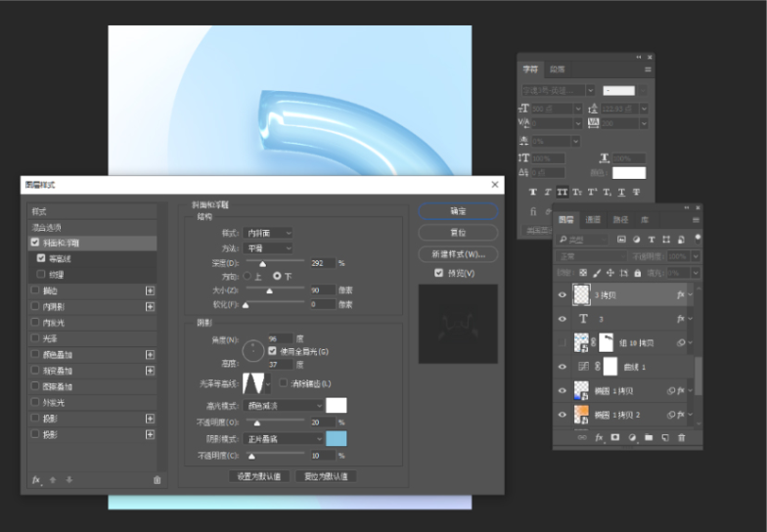Click faux bold icon in Character panel
The width and height of the screenshot is (767, 532).
coord(532,192)
